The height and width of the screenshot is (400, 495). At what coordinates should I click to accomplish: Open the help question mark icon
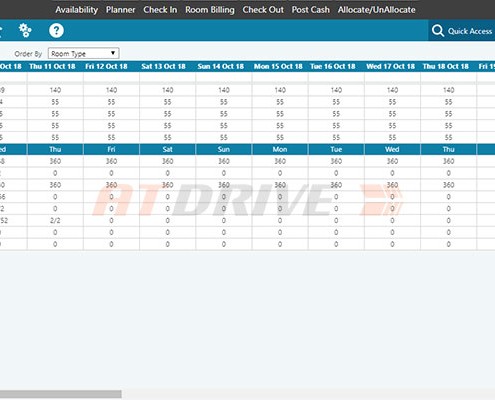[56, 30]
